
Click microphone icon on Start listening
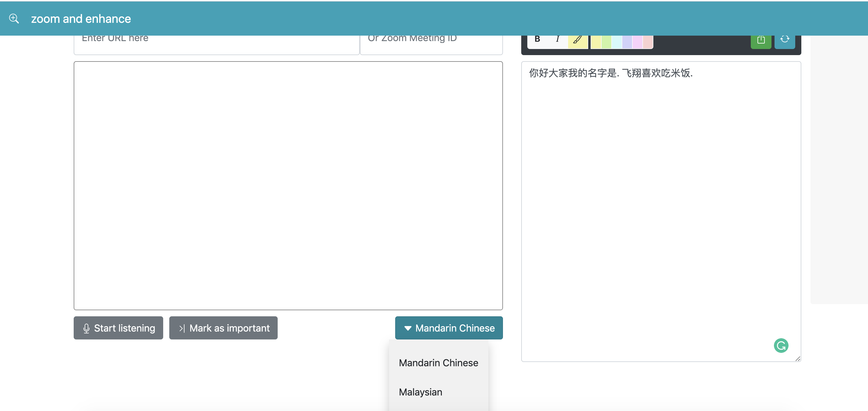point(86,328)
